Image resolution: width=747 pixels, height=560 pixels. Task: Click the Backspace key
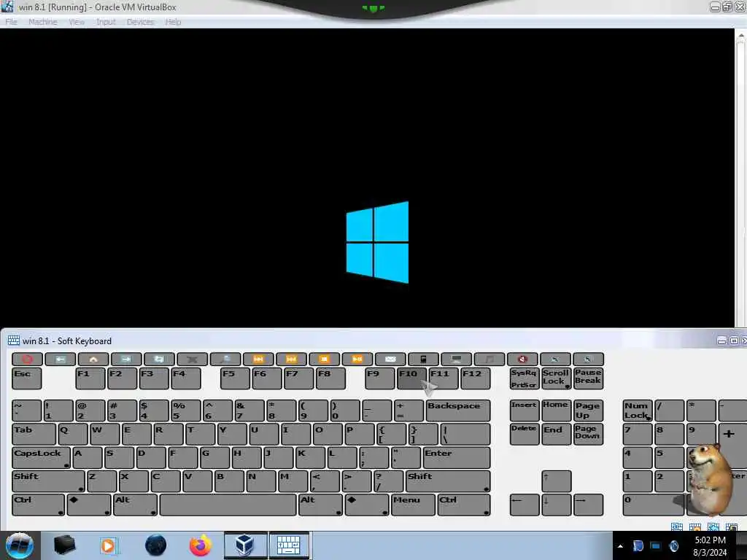point(458,411)
